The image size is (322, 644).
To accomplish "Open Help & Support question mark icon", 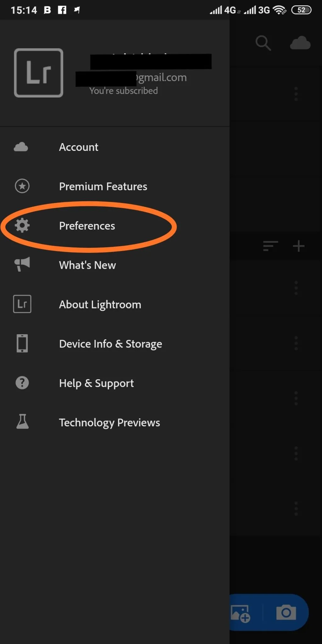I will 22,383.
